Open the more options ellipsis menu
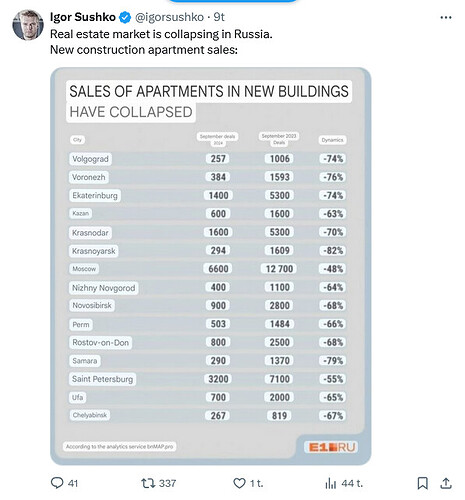The width and height of the screenshot is (465, 500). coord(446,17)
